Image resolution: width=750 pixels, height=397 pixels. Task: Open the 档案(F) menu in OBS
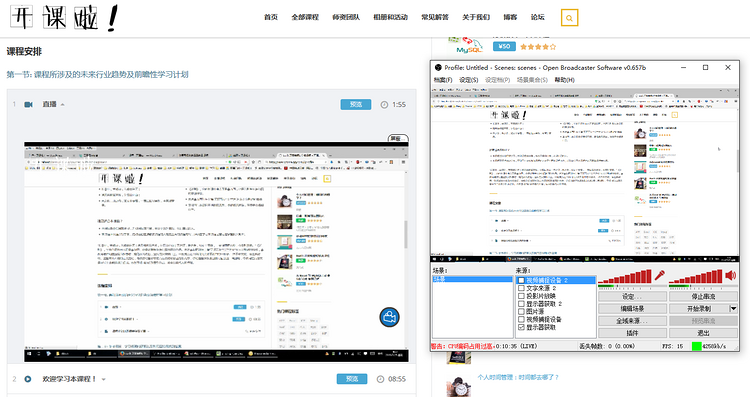click(x=443, y=80)
